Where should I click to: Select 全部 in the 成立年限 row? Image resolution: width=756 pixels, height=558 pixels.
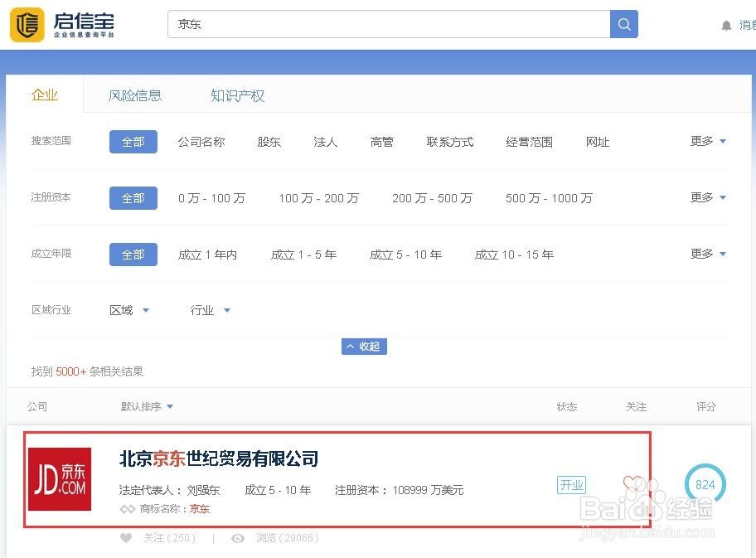coord(133,255)
